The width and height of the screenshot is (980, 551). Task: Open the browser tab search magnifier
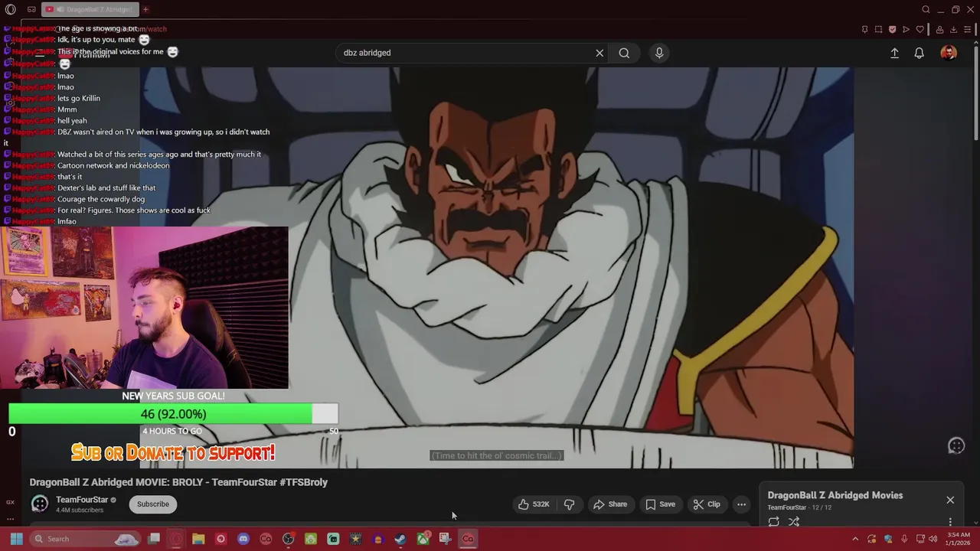coord(926,9)
